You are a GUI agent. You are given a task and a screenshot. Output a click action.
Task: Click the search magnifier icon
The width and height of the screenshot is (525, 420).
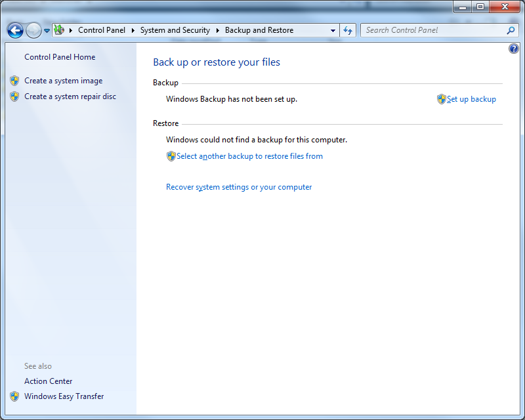tap(511, 30)
